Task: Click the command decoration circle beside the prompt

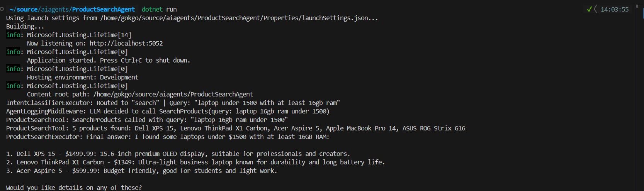Action: point(2,9)
